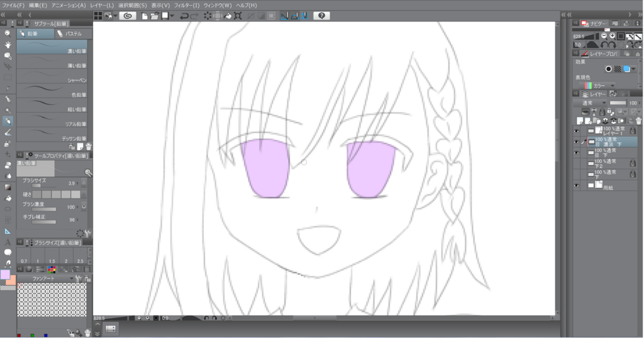644x362 pixels.
Task: Show the 下2 layer via eye column
Action: [576, 163]
